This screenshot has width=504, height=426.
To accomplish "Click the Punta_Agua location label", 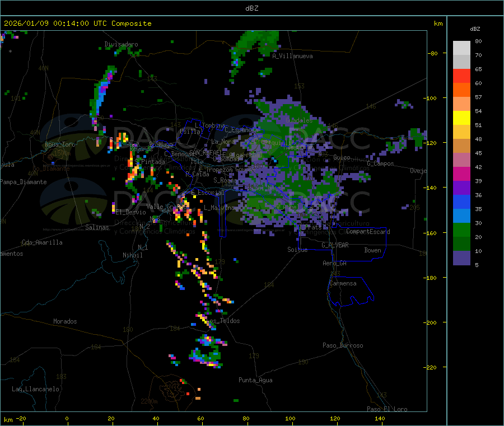I will [255, 380].
